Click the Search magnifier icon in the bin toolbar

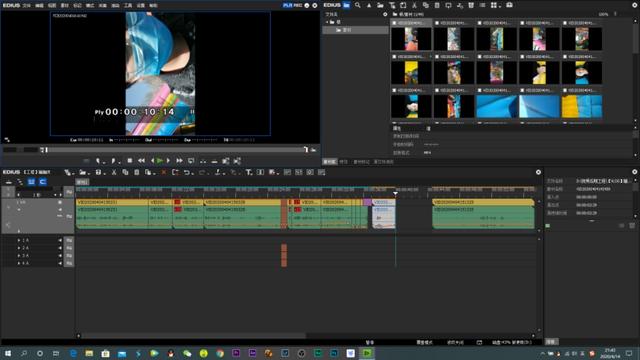tap(358, 5)
